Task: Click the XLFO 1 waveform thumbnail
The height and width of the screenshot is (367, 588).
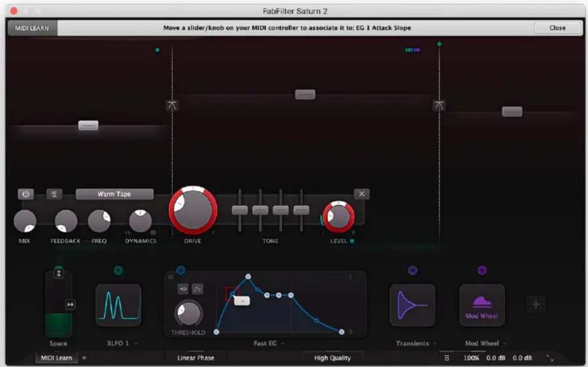Action: 118,305
